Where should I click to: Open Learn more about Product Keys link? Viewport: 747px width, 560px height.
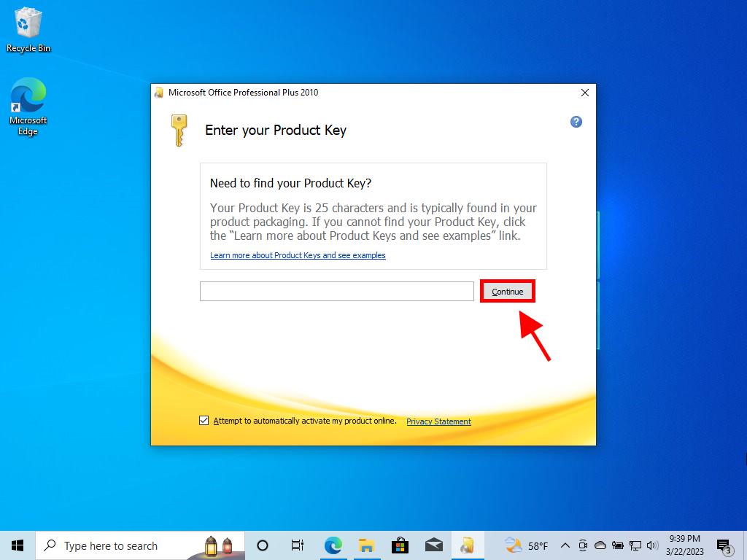click(x=298, y=255)
